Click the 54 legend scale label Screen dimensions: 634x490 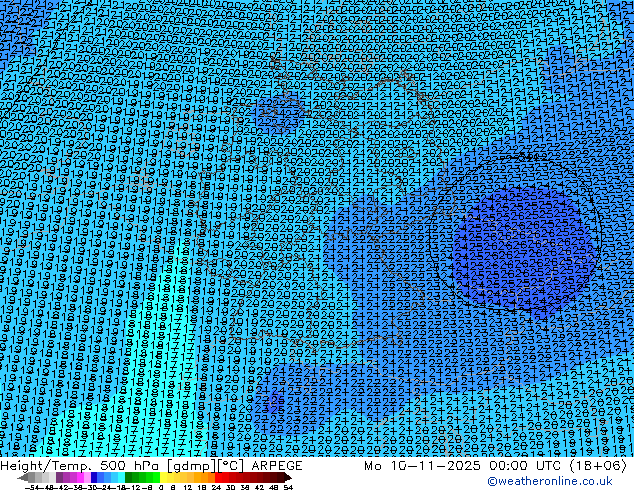(x=288, y=487)
